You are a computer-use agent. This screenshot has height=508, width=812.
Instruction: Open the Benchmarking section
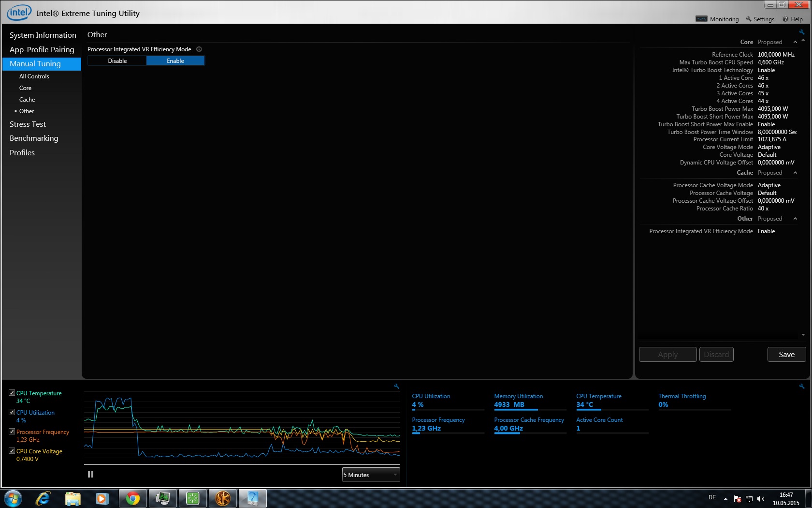pyautogui.click(x=34, y=138)
